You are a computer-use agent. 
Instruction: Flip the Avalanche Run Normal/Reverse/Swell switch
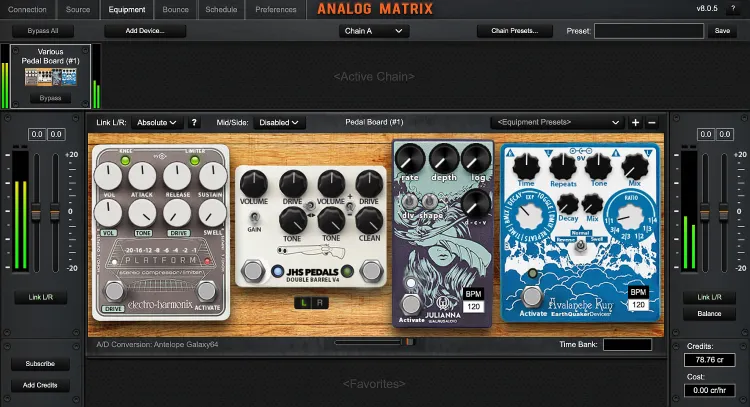pyautogui.click(x=581, y=245)
